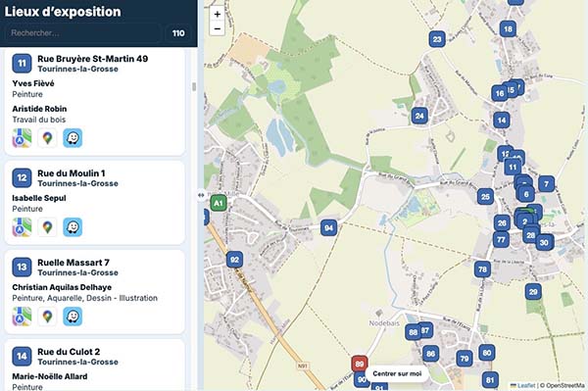The image size is (588, 391).
Task: Zoom out on the map
Action: click(x=218, y=28)
